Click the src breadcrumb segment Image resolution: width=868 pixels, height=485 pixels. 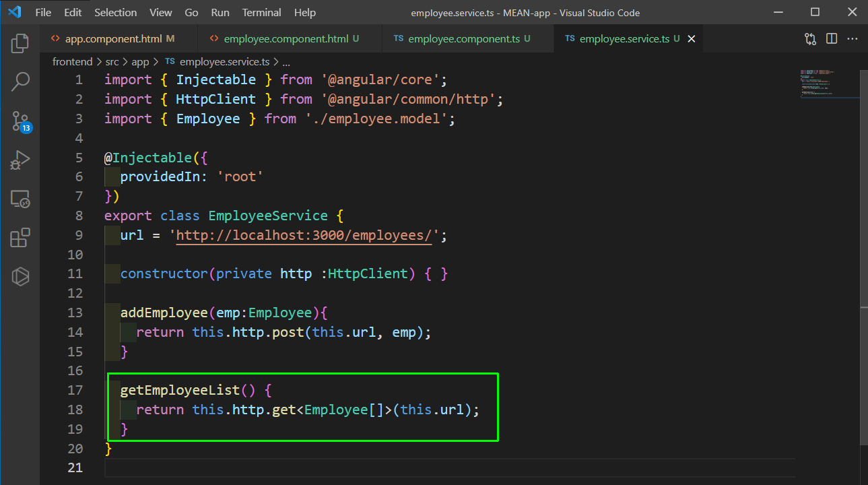pos(112,61)
